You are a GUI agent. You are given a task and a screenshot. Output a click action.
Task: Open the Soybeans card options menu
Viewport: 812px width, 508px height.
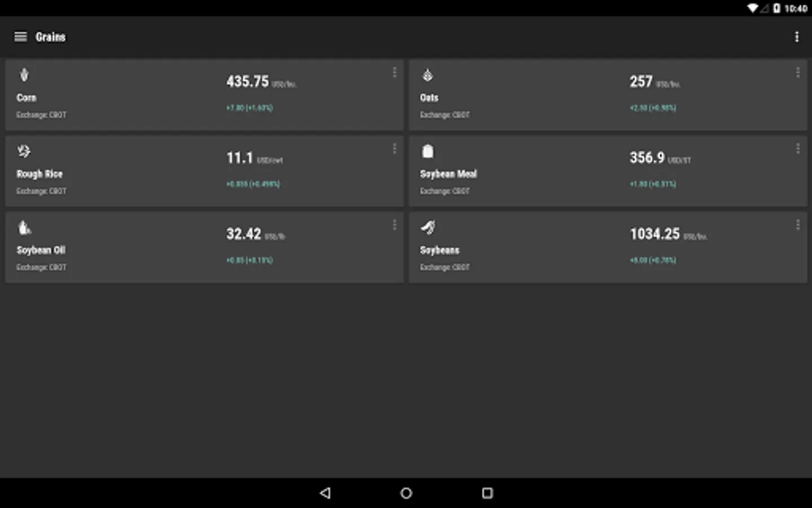coord(797,225)
